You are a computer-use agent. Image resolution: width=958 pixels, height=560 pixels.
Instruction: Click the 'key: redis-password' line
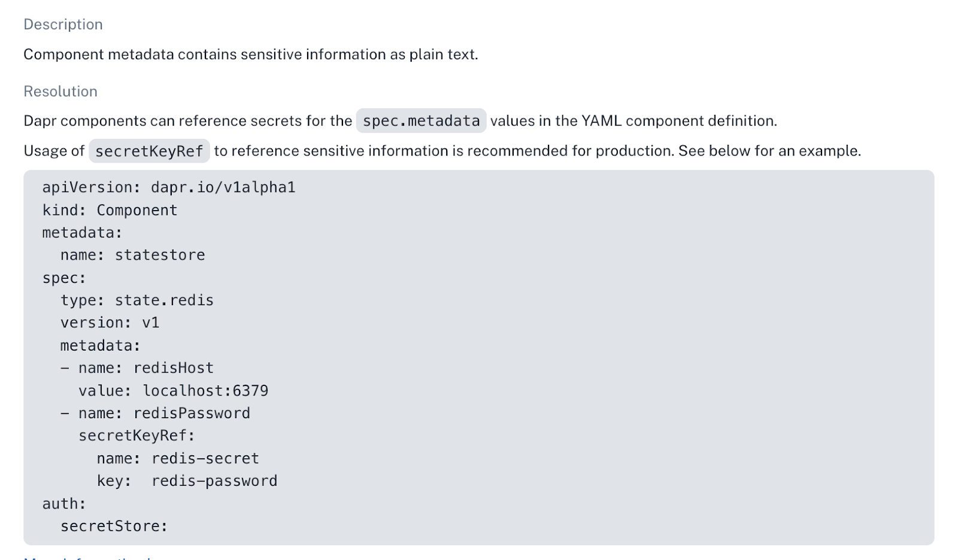click(187, 482)
